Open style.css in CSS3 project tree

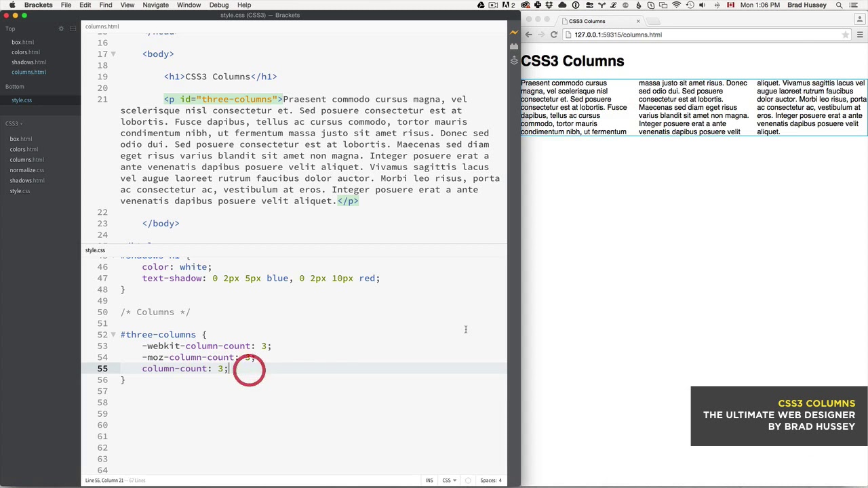(x=20, y=191)
